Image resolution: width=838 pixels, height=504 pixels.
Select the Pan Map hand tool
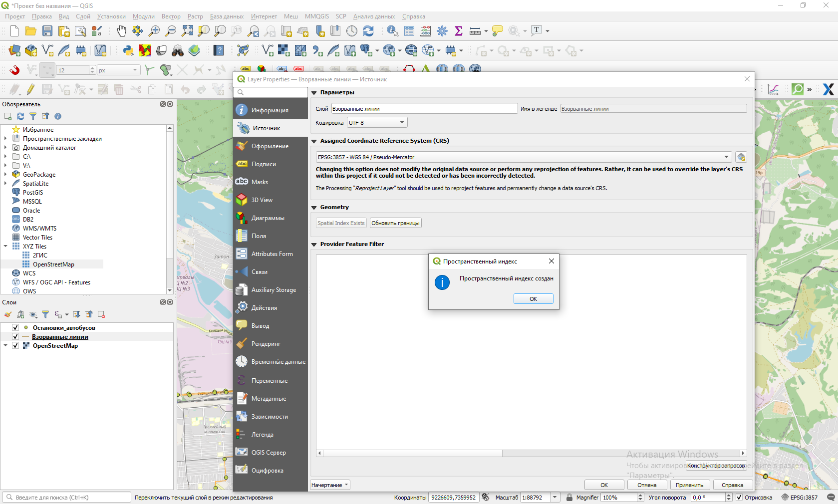coord(121,31)
